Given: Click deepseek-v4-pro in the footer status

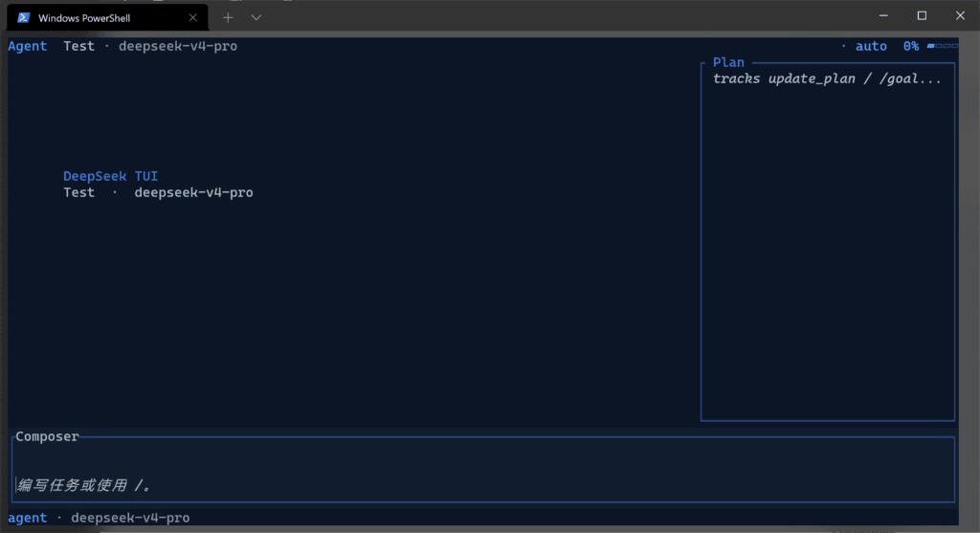Looking at the screenshot, I should pos(130,518).
